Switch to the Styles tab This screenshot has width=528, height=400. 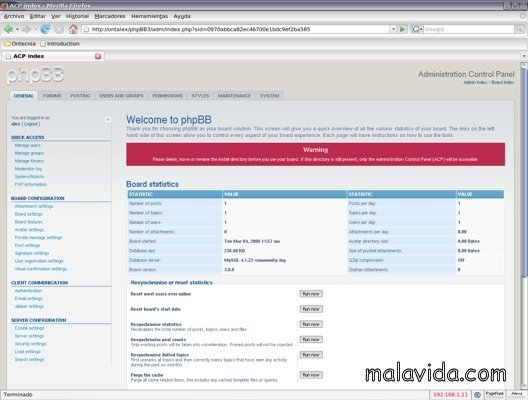pos(200,96)
